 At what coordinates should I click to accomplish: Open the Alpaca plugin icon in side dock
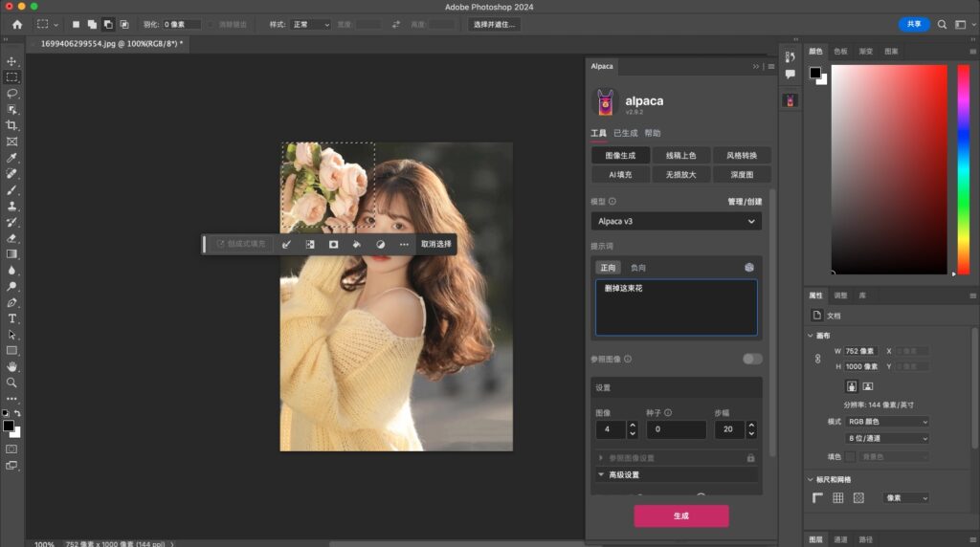[x=791, y=100]
